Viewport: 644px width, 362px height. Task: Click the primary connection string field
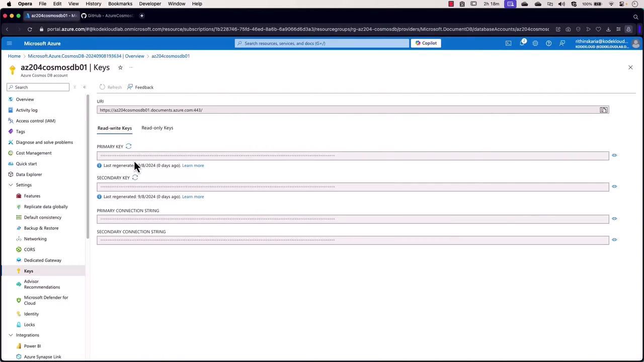pos(353,219)
